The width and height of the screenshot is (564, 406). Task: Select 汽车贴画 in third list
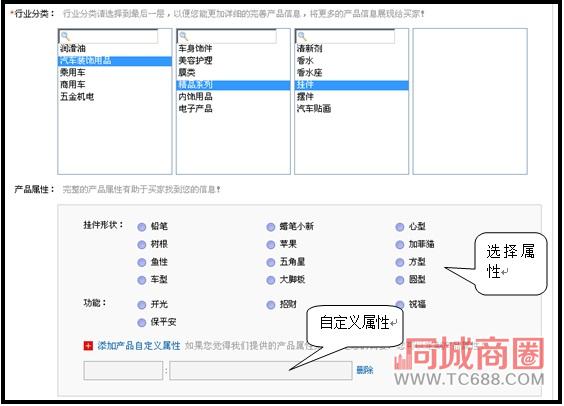pyautogui.click(x=314, y=109)
